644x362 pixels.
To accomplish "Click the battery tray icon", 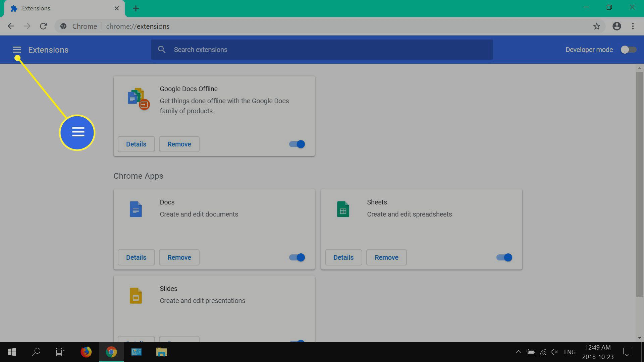I will click(x=531, y=352).
